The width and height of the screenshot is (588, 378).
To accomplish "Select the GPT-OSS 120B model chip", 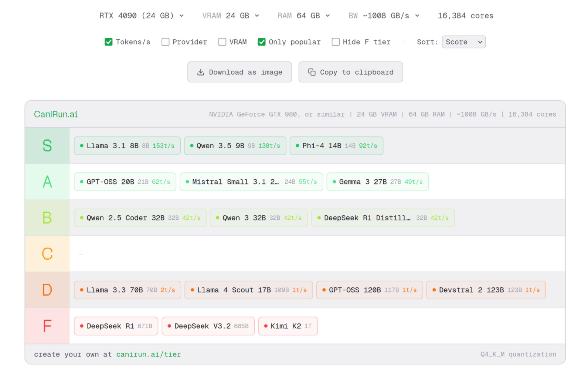I will (x=370, y=290).
